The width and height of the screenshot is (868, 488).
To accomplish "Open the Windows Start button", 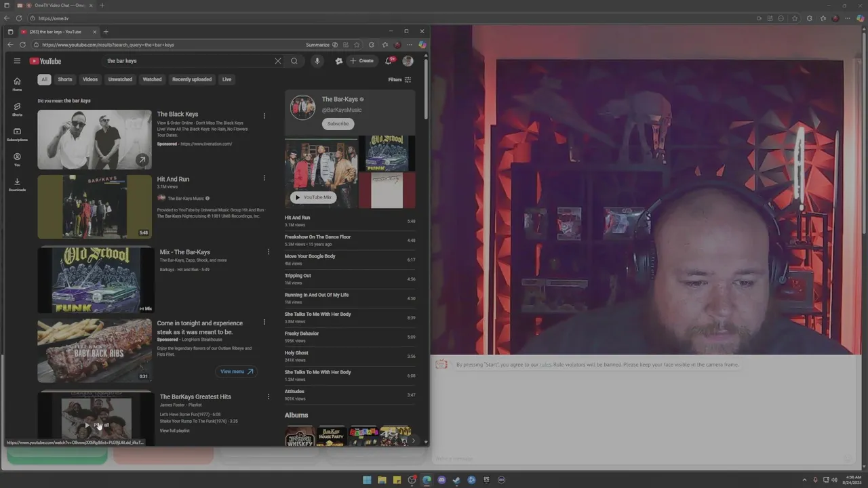I will point(367,480).
